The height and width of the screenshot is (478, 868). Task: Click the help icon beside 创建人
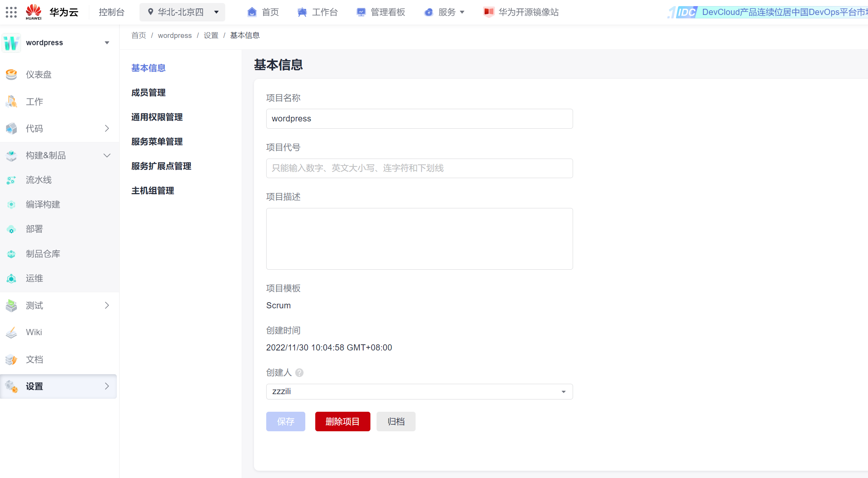[x=300, y=373]
